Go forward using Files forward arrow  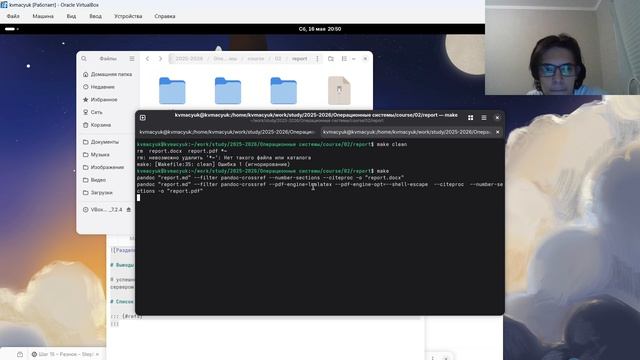click(x=160, y=59)
